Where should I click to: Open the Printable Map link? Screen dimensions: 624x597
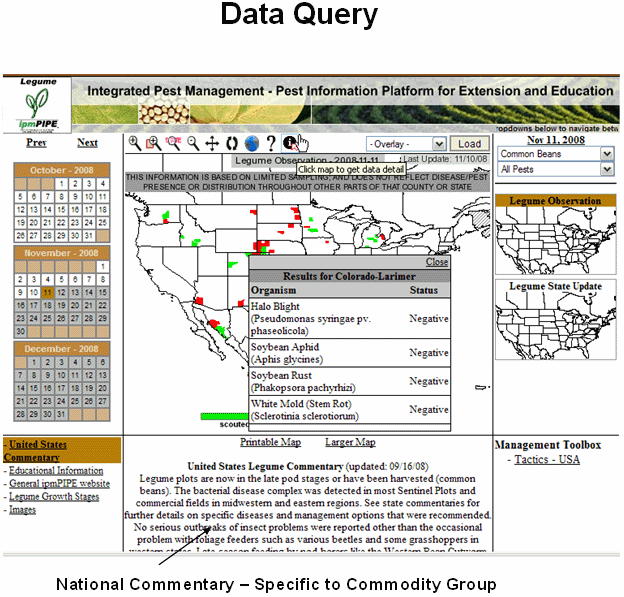coord(270,442)
